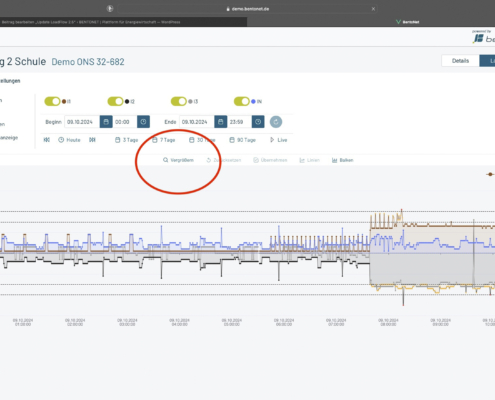
Task: Click the axis label 09.10.2024 04:00:00
Action: point(179,322)
